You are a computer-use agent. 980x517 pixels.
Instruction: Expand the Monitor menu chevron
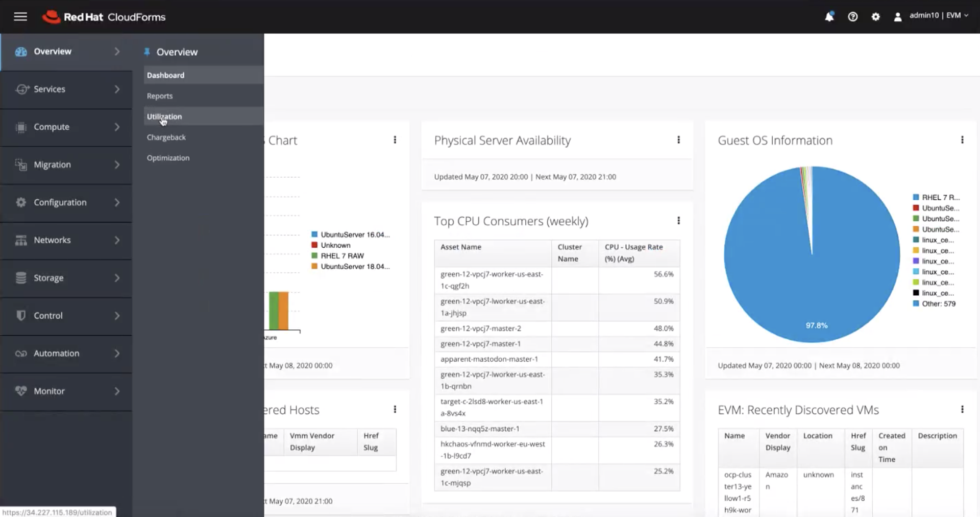[117, 391]
